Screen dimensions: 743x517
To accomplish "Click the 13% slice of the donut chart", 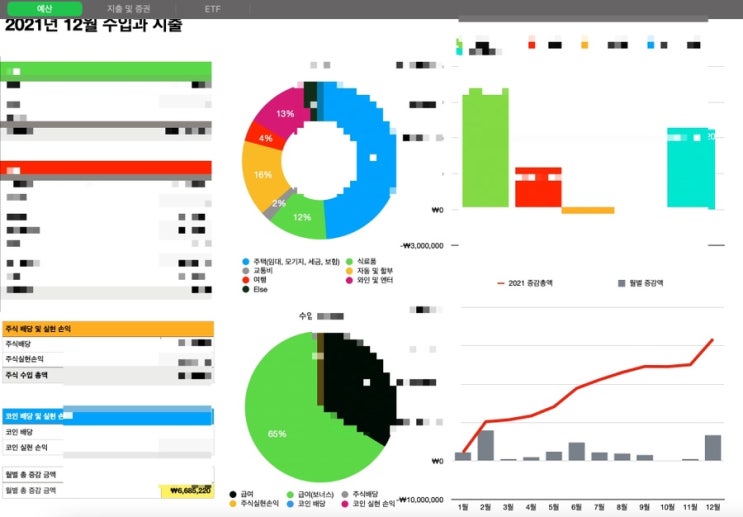I will [x=280, y=111].
